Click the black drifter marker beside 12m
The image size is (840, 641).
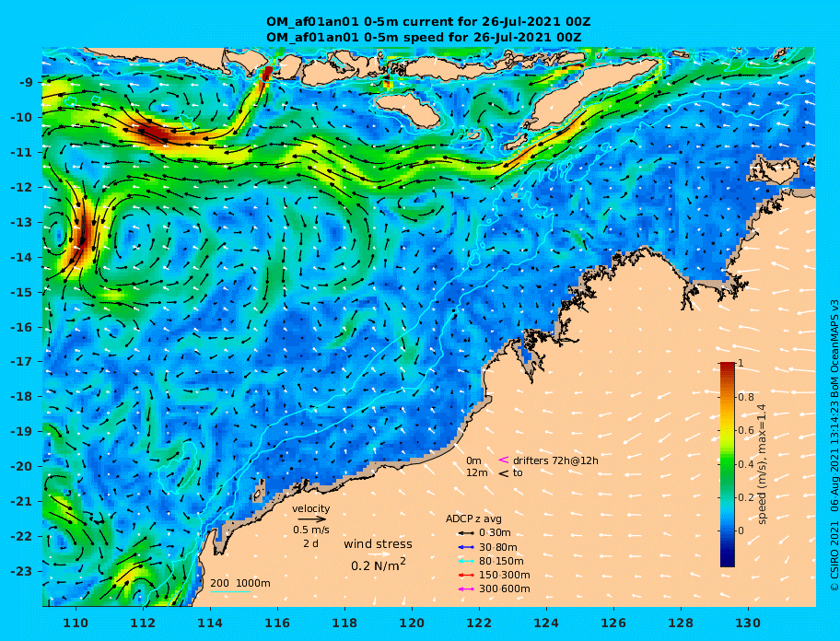(x=504, y=473)
